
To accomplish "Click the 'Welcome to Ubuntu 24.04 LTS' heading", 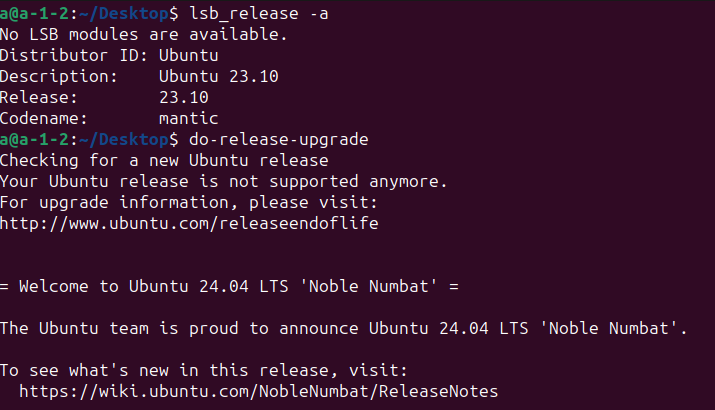I will (229, 286).
